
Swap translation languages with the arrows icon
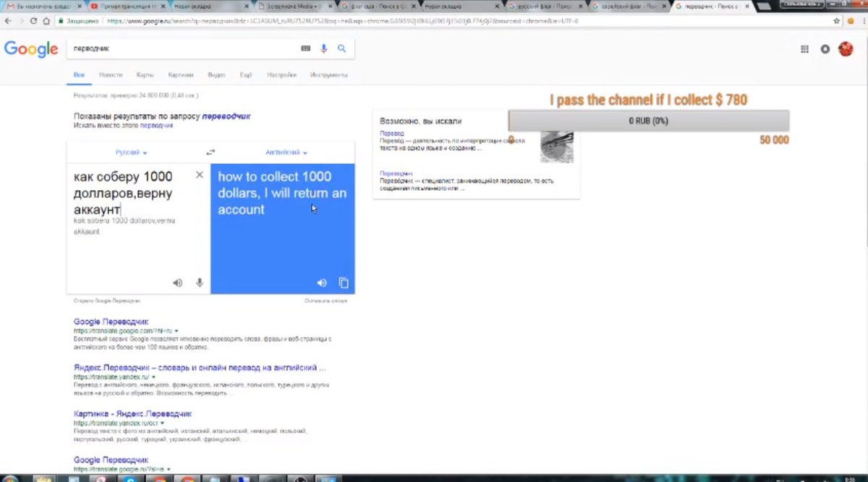[210, 152]
